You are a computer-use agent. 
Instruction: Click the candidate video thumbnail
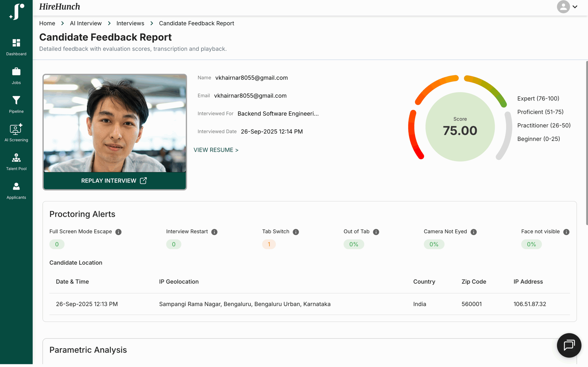(114, 123)
